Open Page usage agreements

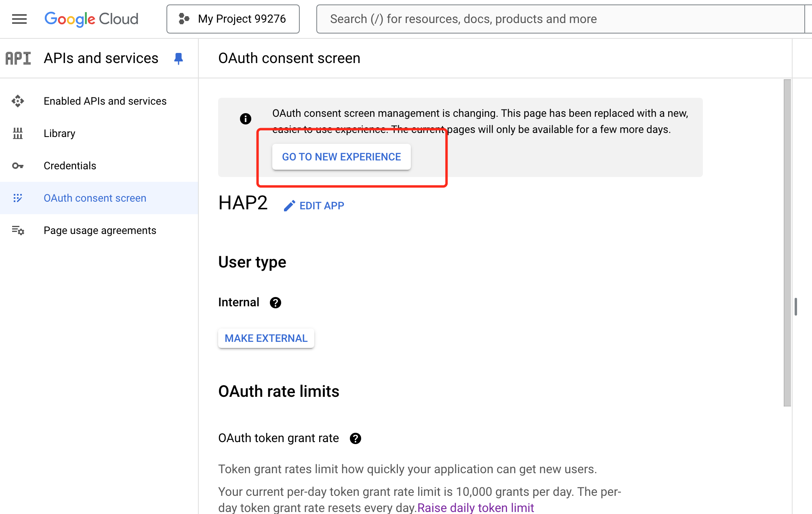coord(99,230)
